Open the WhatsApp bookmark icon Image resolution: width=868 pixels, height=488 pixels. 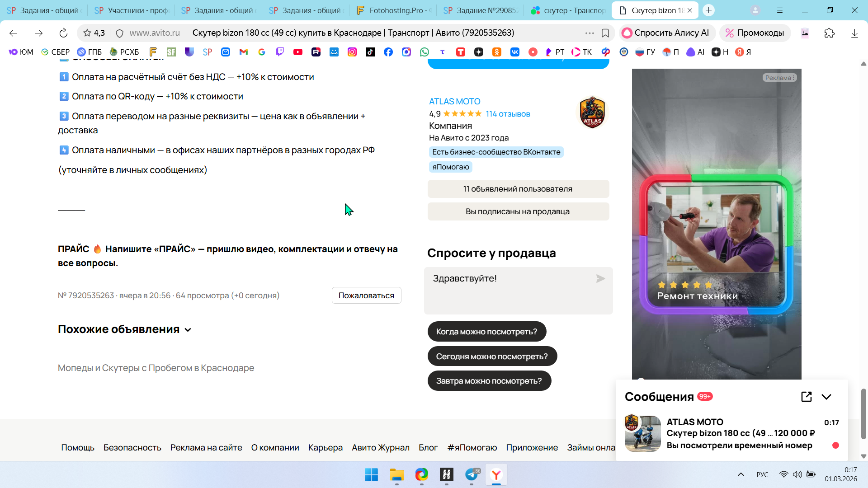[x=425, y=52]
